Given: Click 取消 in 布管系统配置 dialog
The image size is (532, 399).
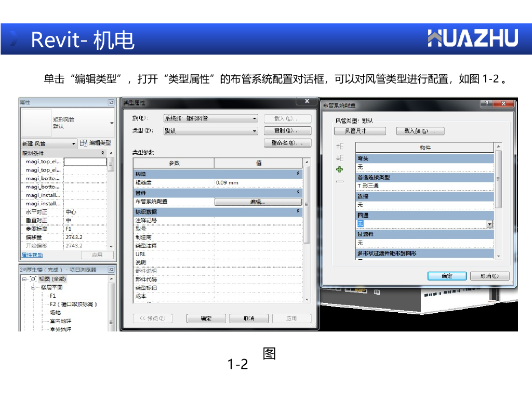Looking at the screenshot, I should pyautogui.click(x=490, y=276).
